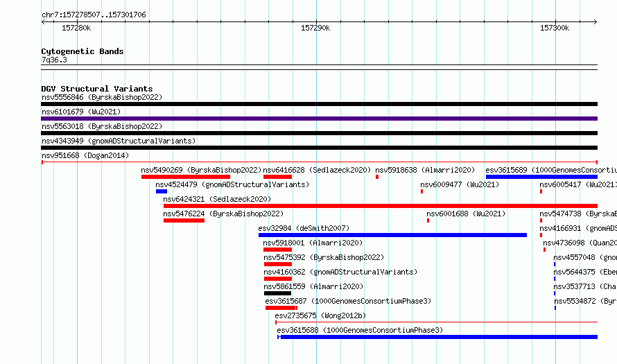Viewport: 617px width, 364px height.
Task: Select the DGV Structural Variants track title
Action: tap(97, 89)
